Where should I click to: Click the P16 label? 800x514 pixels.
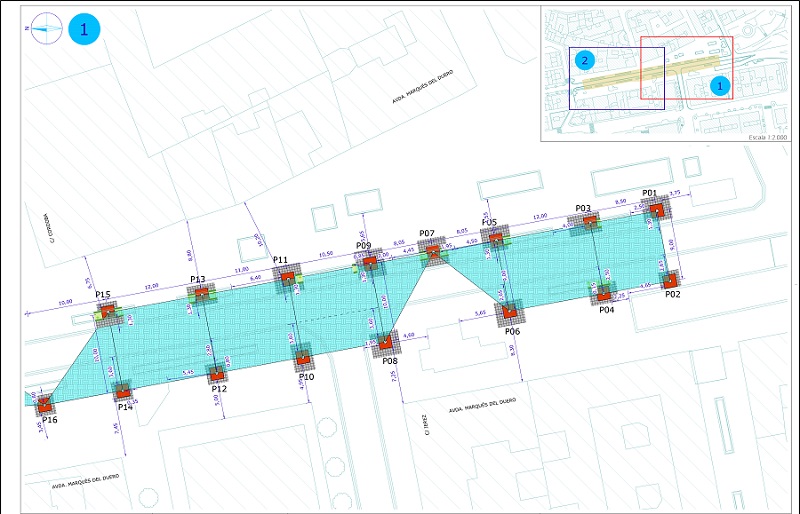coord(49,420)
